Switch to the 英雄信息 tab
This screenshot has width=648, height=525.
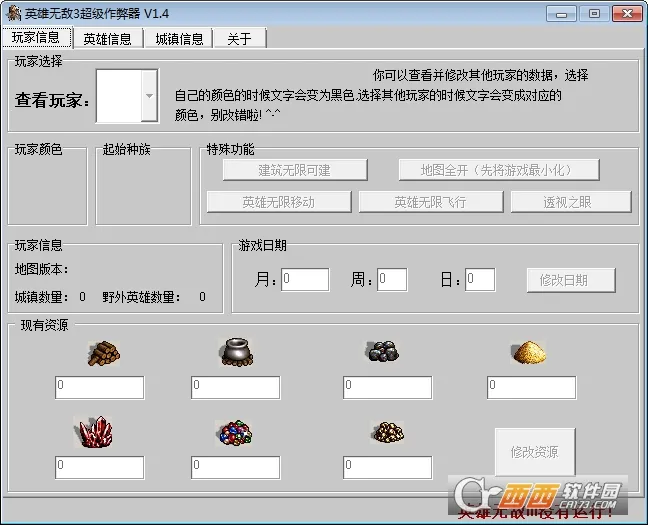(x=107, y=39)
